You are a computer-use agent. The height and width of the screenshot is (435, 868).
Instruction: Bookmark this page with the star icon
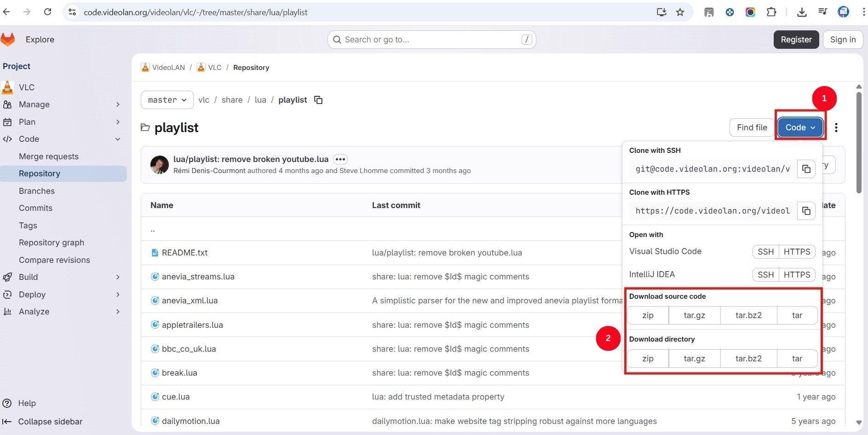coord(680,12)
